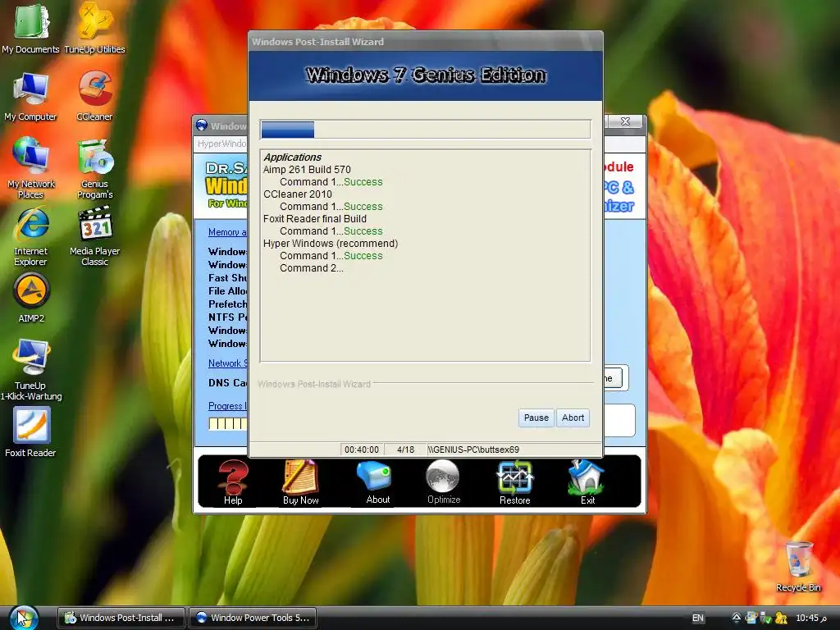Click the 4/18 progress counter
840x630 pixels.
click(x=405, y=450)
